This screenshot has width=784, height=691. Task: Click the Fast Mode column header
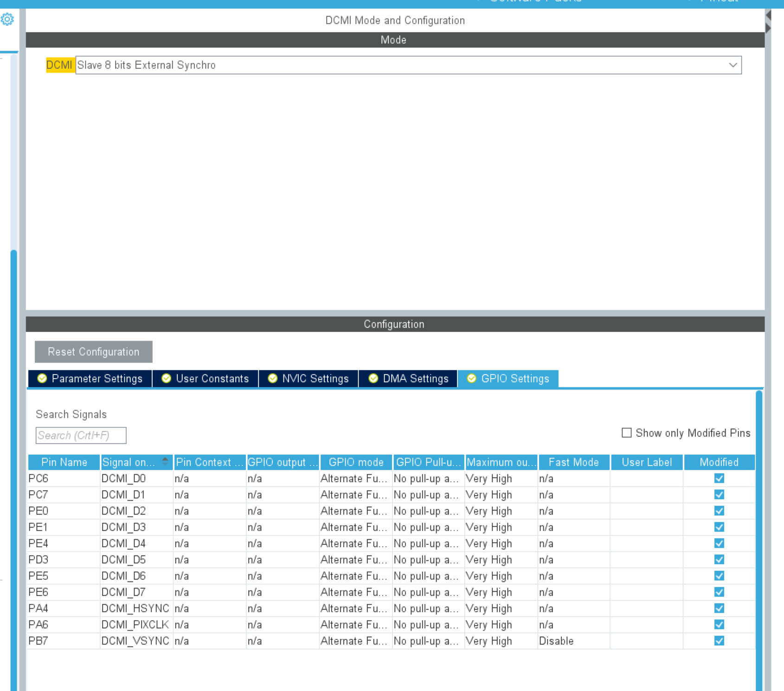click(x=574, y=462)
